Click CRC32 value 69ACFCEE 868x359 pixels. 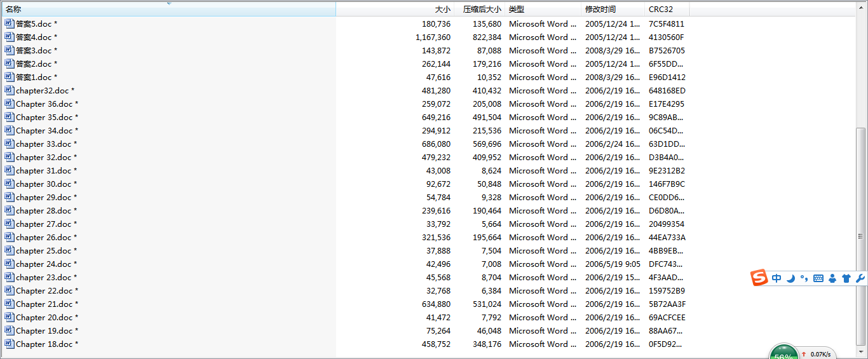pyautogui.click(x=667, y=317)
